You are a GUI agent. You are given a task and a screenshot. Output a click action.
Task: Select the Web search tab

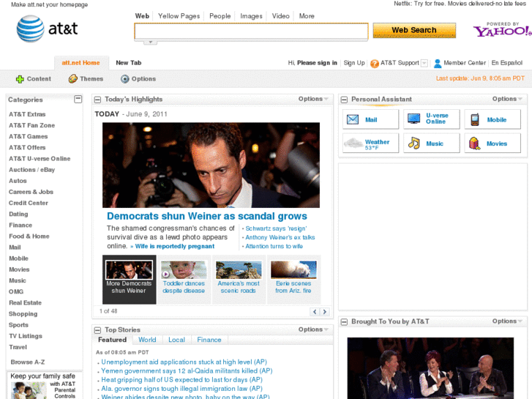(x=142, y=16)
